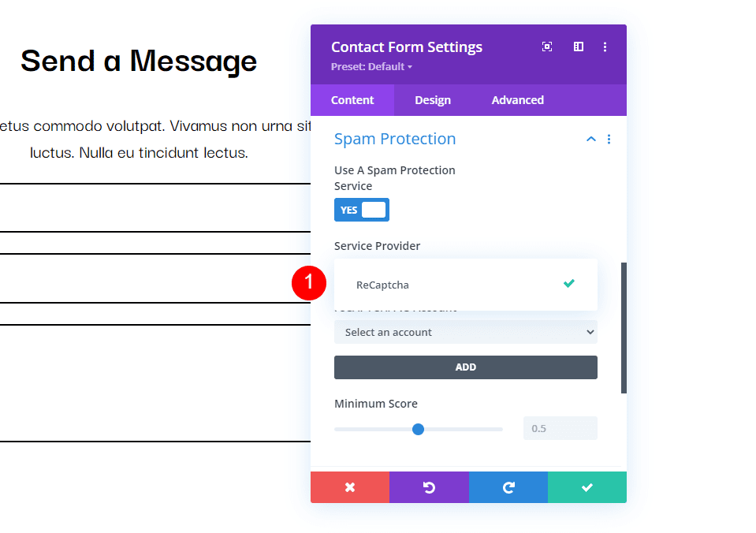Image resolution: width=756 pixels, height=533 pixels.
Task: Open Spam Protection section options menu
Action: click(609, 140)
